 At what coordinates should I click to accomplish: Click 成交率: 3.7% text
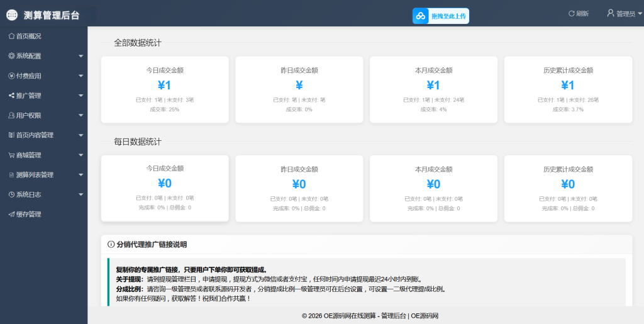pos(568,109)
